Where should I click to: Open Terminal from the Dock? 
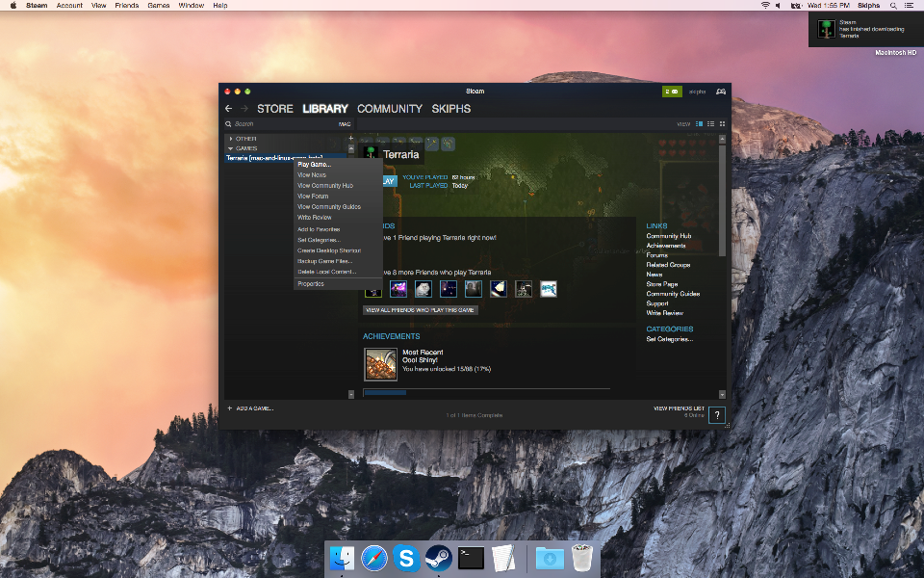[471, 558]
